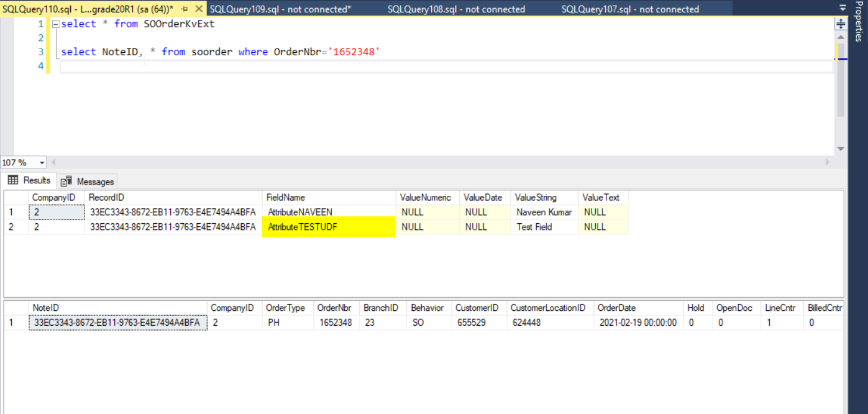This screenshot has height=414, width=868.
Task: Switch to the SQLQuery109.sql tab
Action: [x=280, y=9]
